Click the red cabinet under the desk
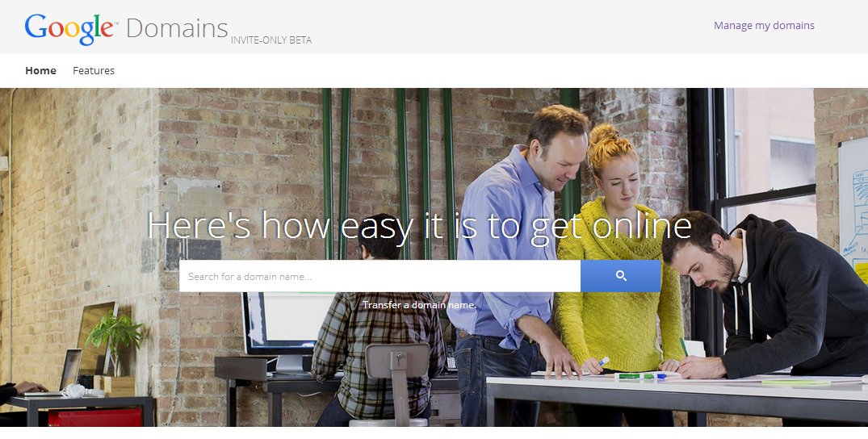 pos(94,417)
